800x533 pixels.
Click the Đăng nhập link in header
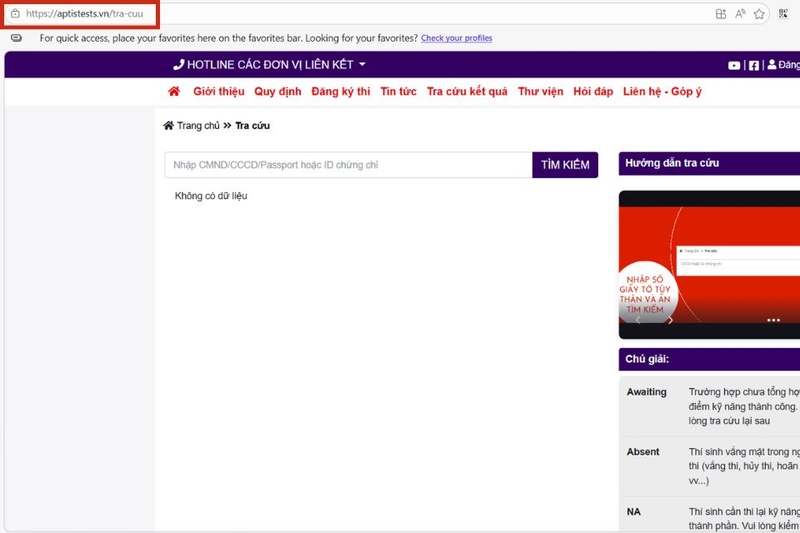789,65
